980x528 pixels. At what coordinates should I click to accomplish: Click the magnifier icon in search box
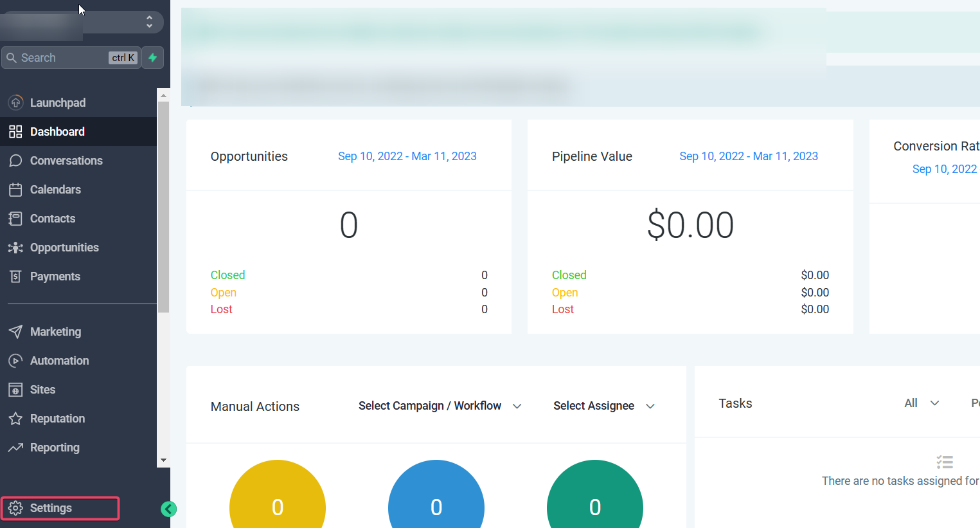click(11, 58)
